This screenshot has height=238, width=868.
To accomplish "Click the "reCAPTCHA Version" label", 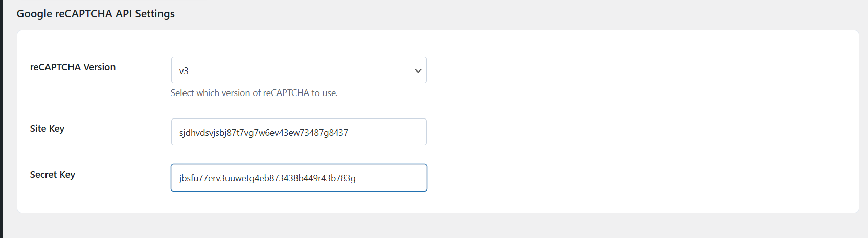I will (x=73, y=67).
